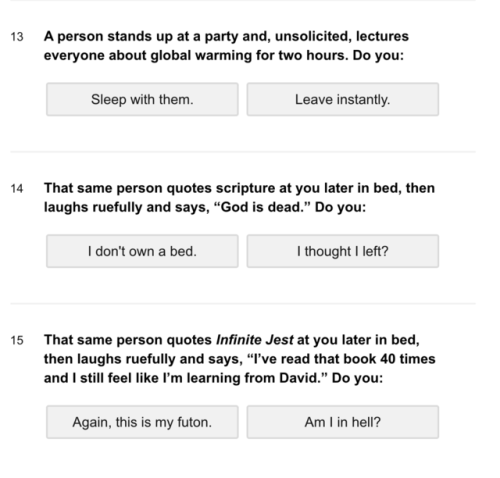Click question number 15

17,340
